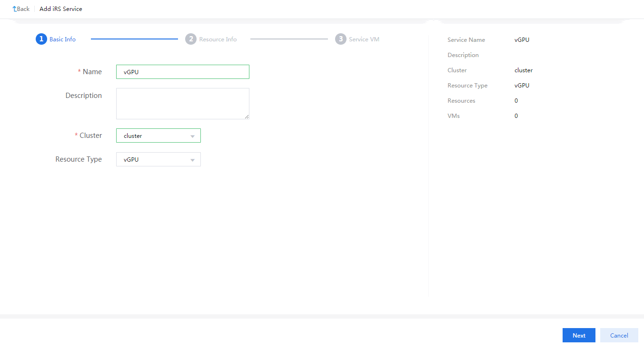Click the Description form label
The width and height of the screenshot is (644, 349).
(84, 96)
